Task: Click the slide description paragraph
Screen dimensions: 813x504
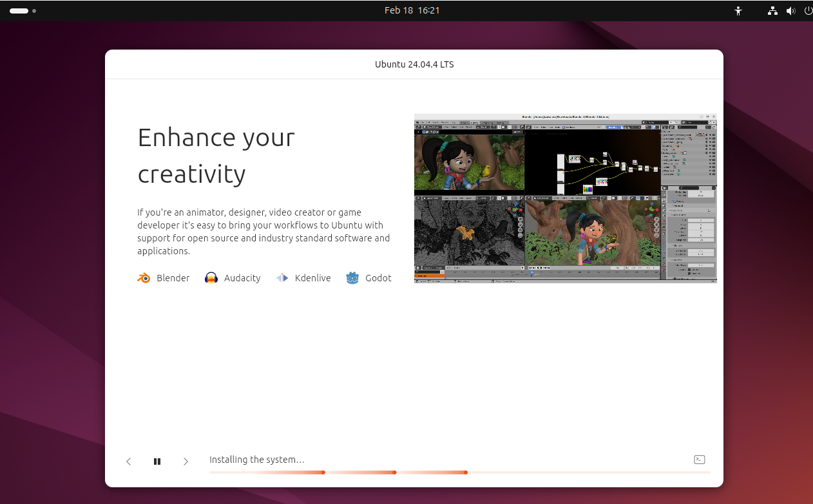Action: (263, 232)
